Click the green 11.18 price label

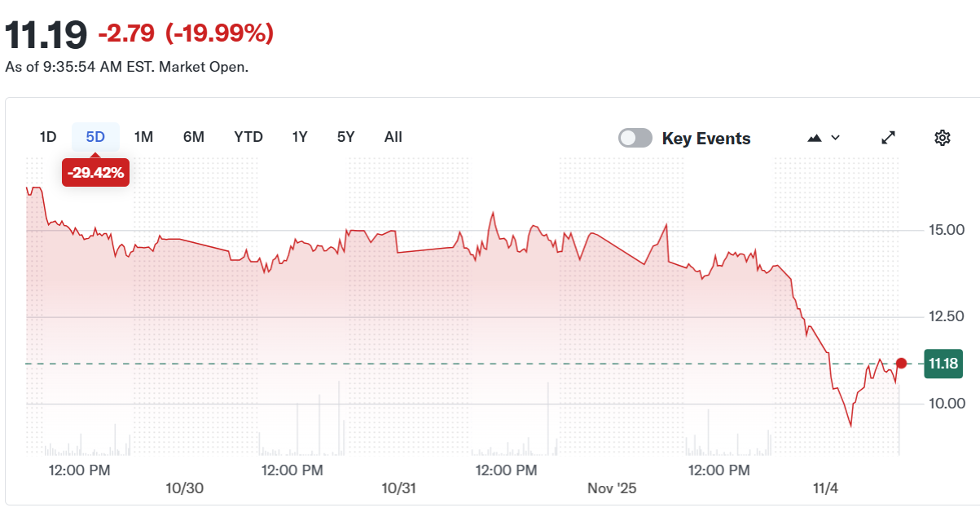click(945, 364)
